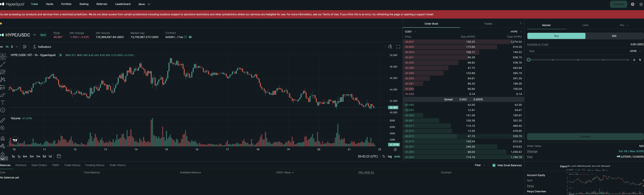Open order book 0.001 tick size dropdown
Image resolution: width=644 pixels, height=195 pixels.
click(x=411, y=32)
